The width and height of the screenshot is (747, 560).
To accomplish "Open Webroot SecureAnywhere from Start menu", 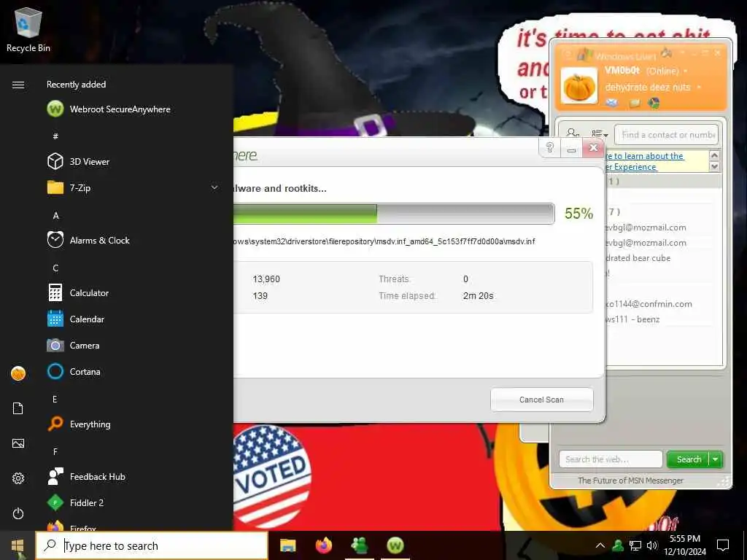I will tap(119, 109).
